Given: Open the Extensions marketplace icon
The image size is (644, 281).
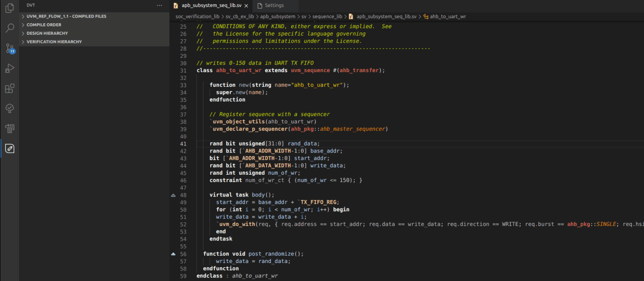Looking at the screenshot, I should [9, 88].
